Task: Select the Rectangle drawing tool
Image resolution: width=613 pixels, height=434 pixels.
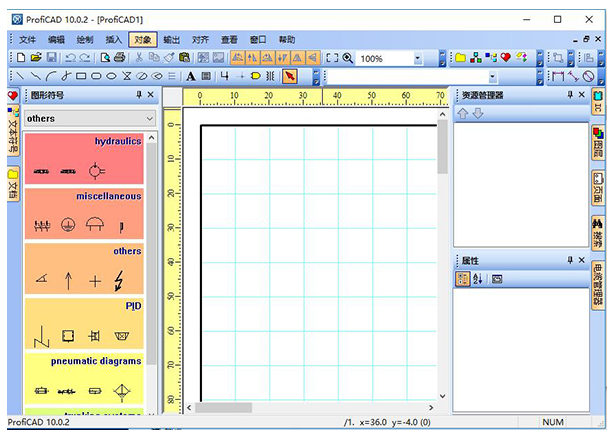Action: click(x=81, y=76)
